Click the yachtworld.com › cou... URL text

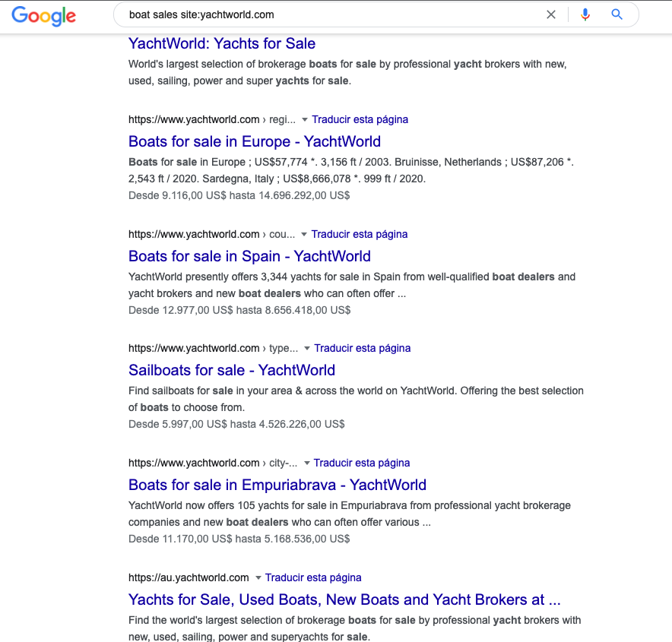[x=212, y=234]
